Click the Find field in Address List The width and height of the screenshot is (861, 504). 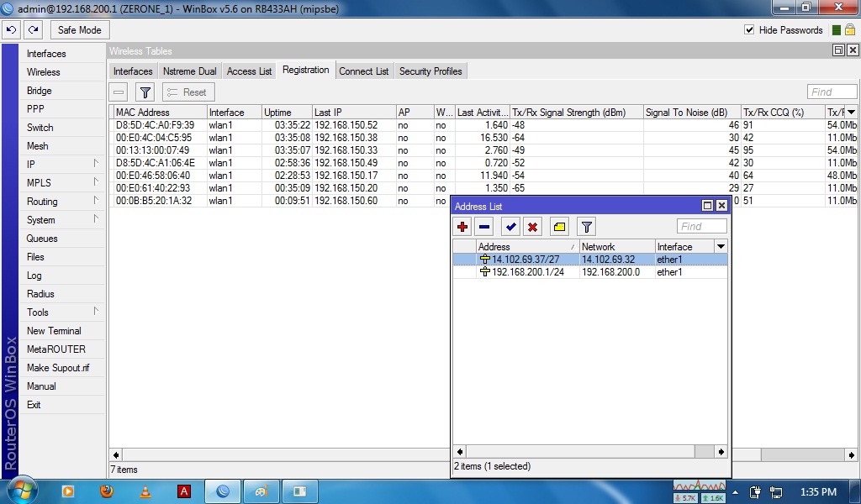[702, 227]
